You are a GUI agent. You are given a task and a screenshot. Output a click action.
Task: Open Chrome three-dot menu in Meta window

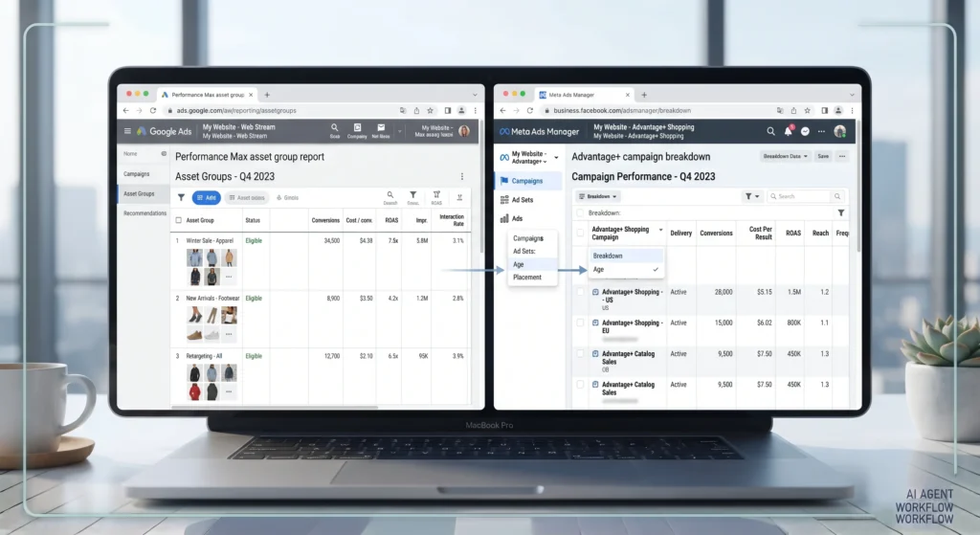pyautogui.click(x=852, y=111)
